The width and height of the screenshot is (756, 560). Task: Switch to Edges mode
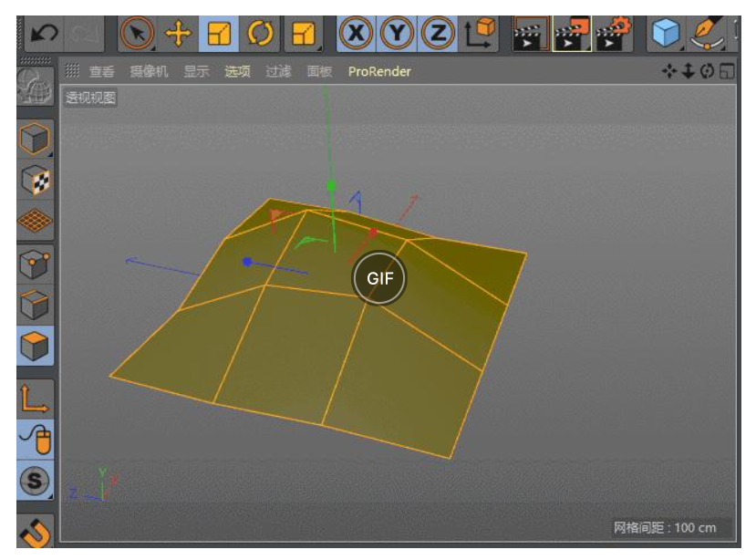pyautogui.click(x=35, y=305)
